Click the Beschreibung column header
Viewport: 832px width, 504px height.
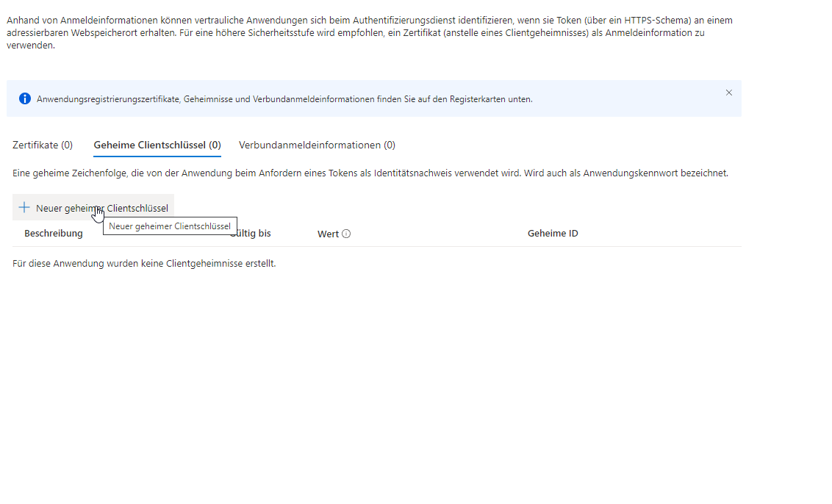(x=54, y=234)
